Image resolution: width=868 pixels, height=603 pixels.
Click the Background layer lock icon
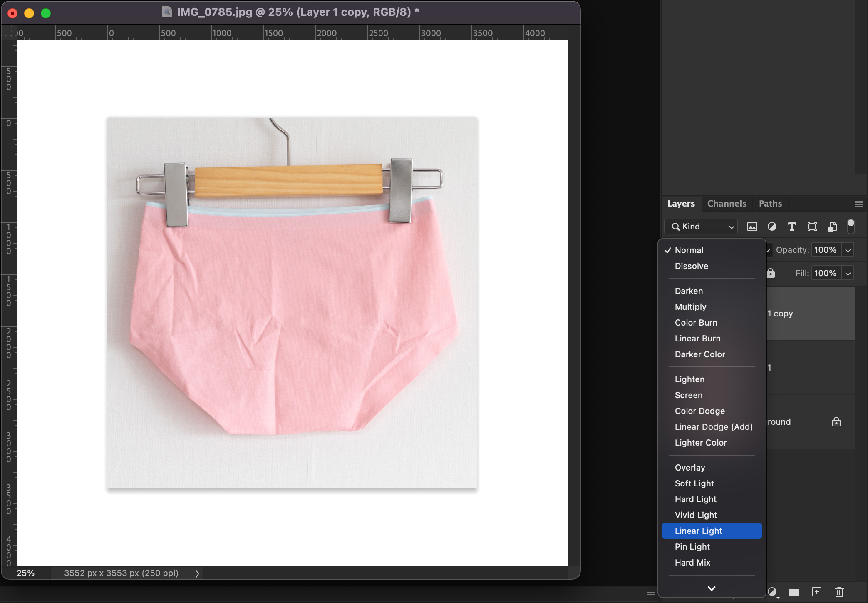pos(836,422)
